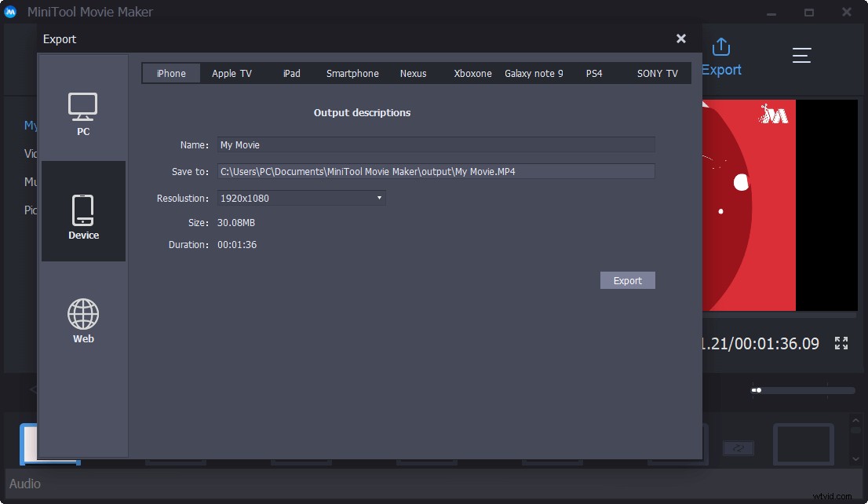Open the Device export category

(x=82, y=212)
